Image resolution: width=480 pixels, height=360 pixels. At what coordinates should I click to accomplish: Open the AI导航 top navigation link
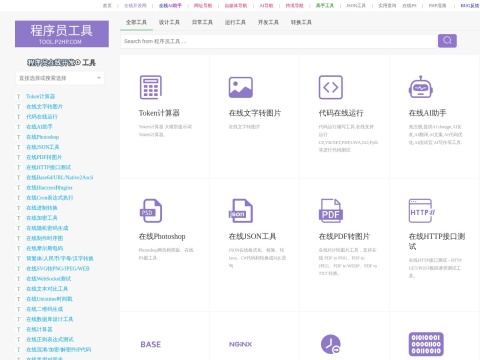(266, 6)
